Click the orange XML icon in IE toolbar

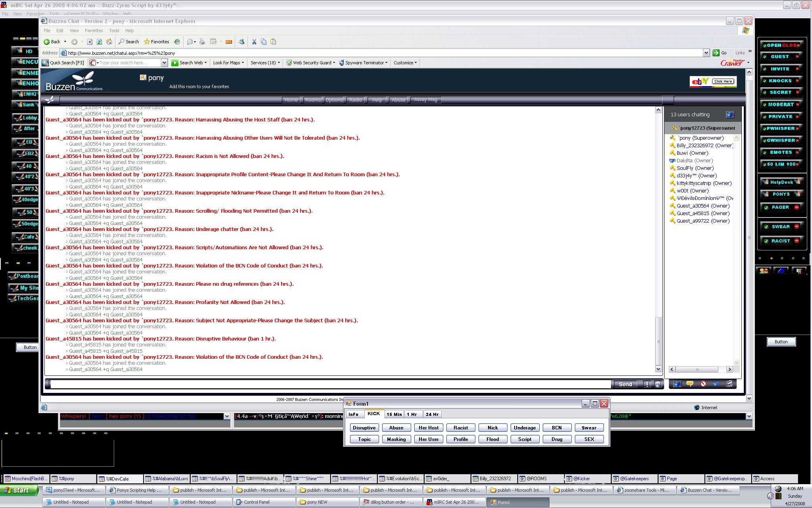tap(229, 42)
